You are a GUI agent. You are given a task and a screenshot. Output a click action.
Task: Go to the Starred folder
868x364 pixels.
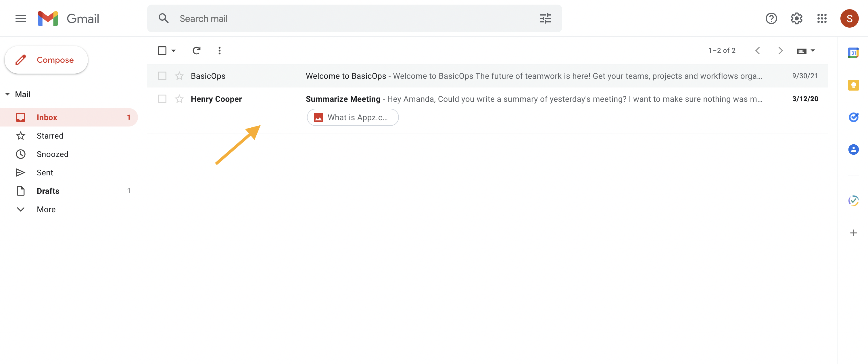(50, 136)
